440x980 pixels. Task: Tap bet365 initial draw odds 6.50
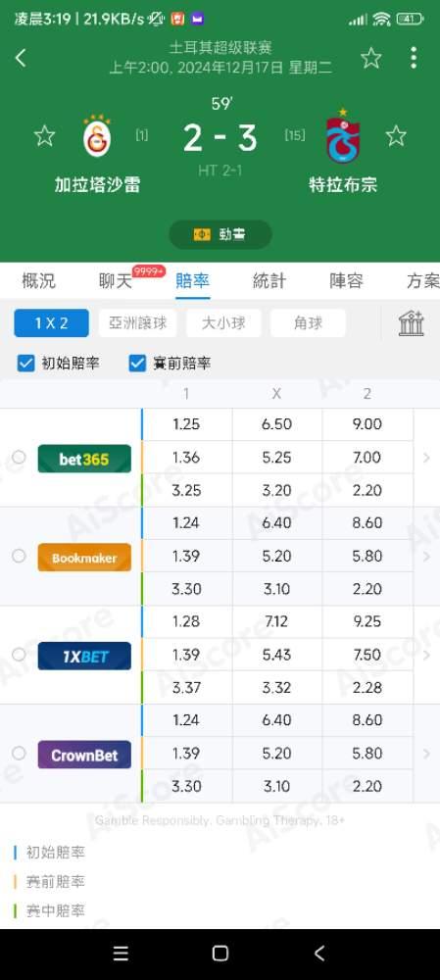pos(277,424)
